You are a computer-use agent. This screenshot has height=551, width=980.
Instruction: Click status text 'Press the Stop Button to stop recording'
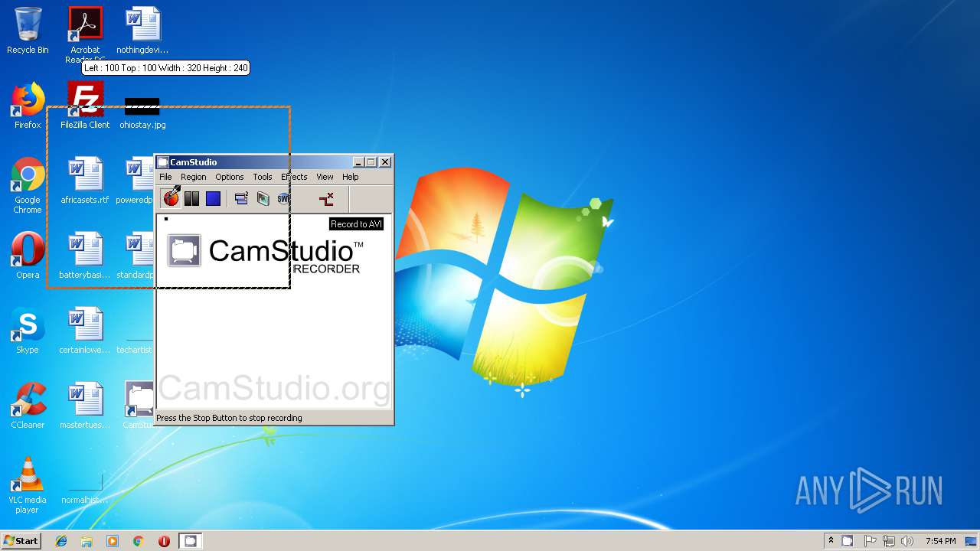(229, 418)
